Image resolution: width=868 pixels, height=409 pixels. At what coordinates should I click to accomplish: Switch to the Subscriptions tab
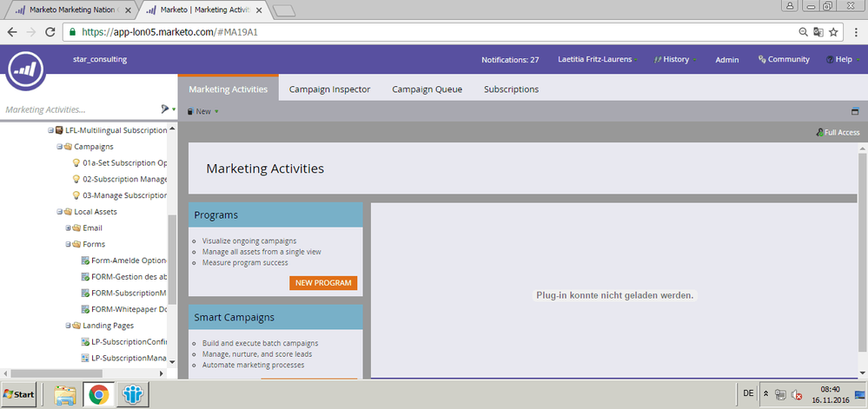coord(511,89)
